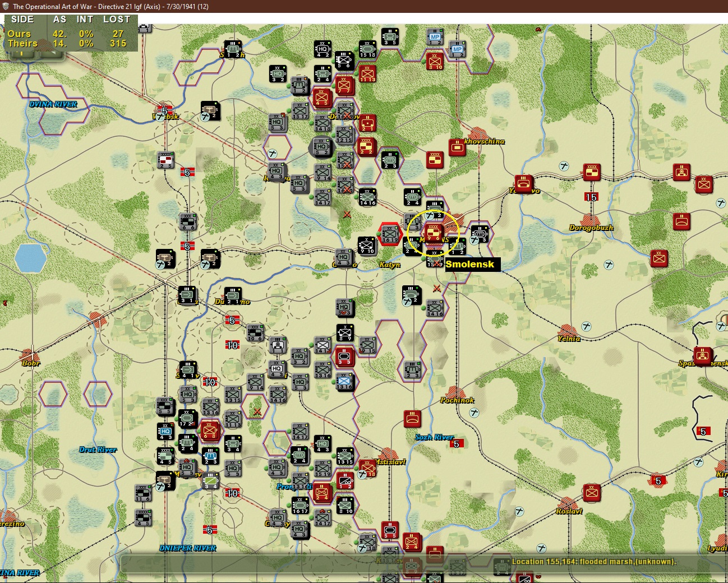Screen dimensions: 728x583
Task: Pick the black German HQ unit rated 4-2
Action: [322, 49]
